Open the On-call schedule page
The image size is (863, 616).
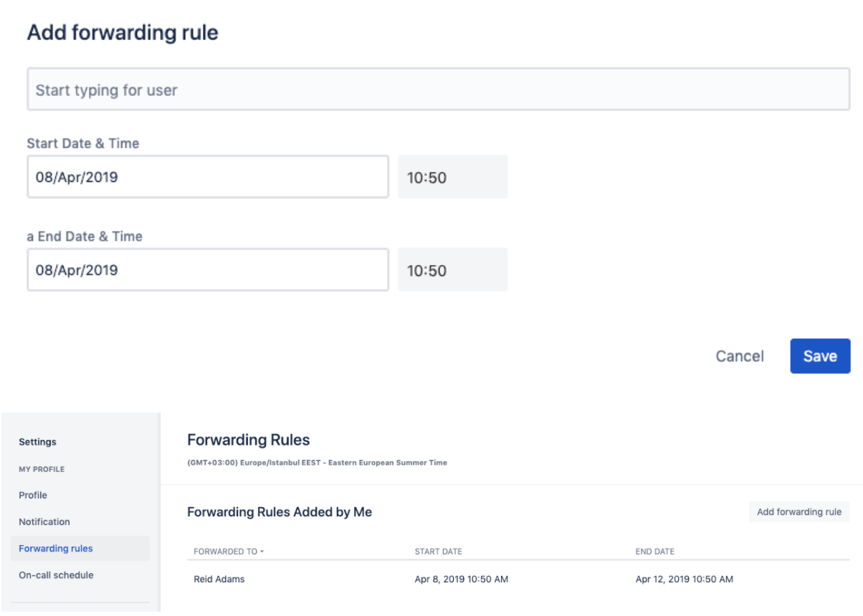point(56,575)
